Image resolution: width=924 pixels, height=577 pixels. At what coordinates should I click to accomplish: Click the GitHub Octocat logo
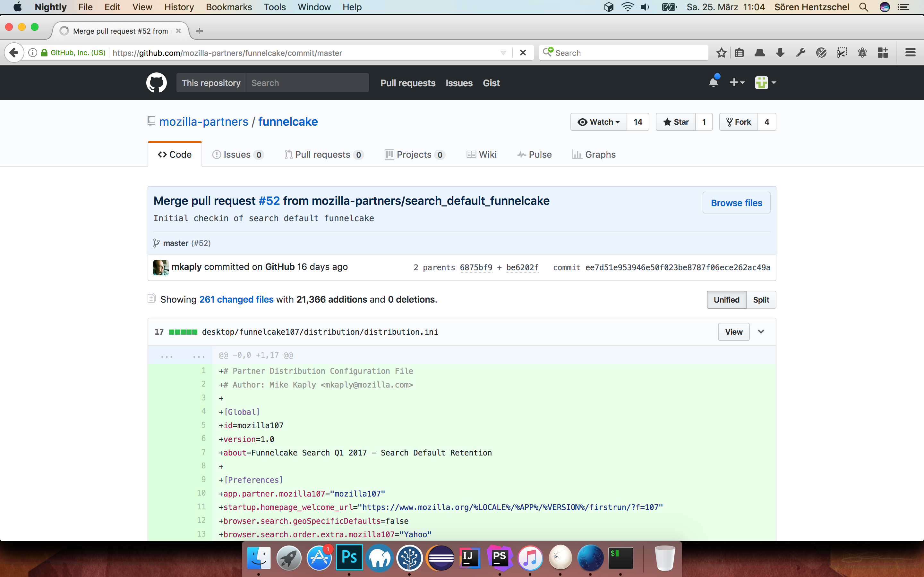(156, 83)
